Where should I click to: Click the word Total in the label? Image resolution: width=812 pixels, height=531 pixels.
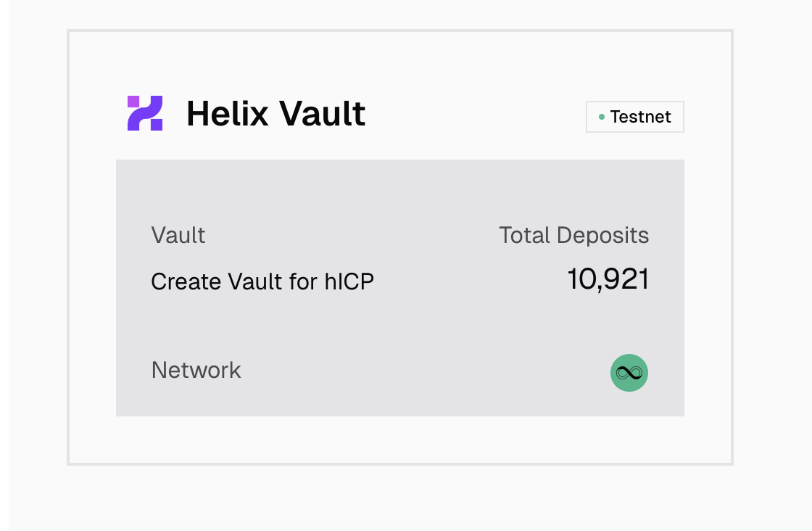click(524, 235)
